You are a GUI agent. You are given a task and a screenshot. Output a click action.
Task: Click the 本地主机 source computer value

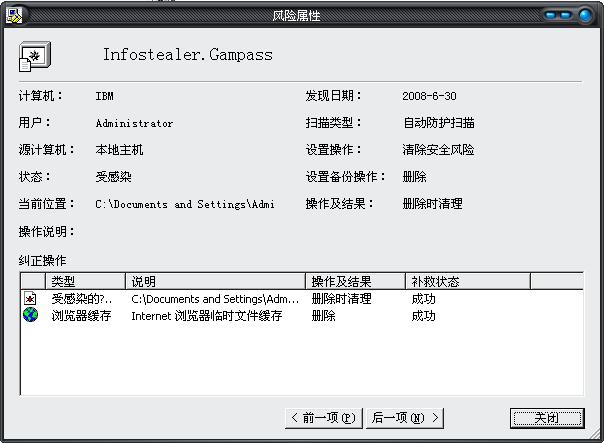tap(119, 149)
